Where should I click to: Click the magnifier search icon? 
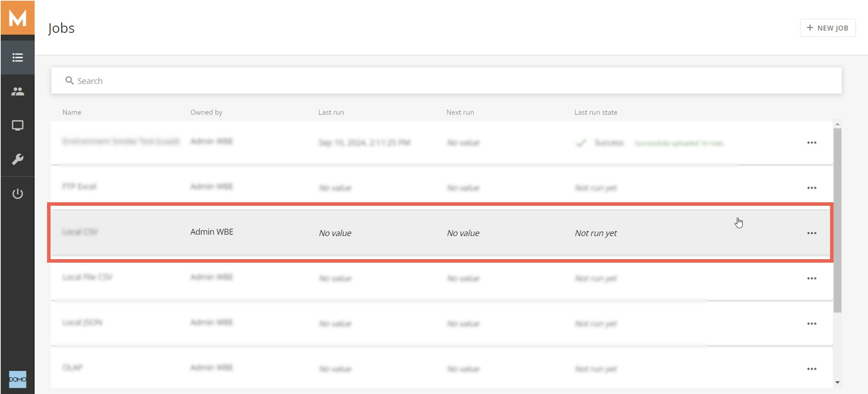pos(69,81)
